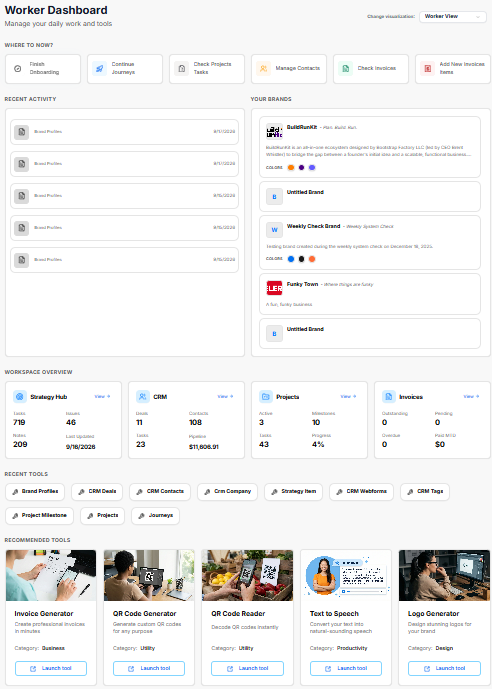Open the BuildRunKit brand logo
Image resolution: width=492 pixels, height=689 pixels.
tap(275, 131)
